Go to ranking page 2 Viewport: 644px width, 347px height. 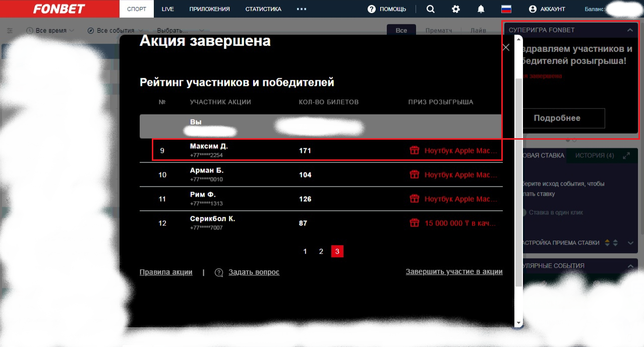(321, 251)
